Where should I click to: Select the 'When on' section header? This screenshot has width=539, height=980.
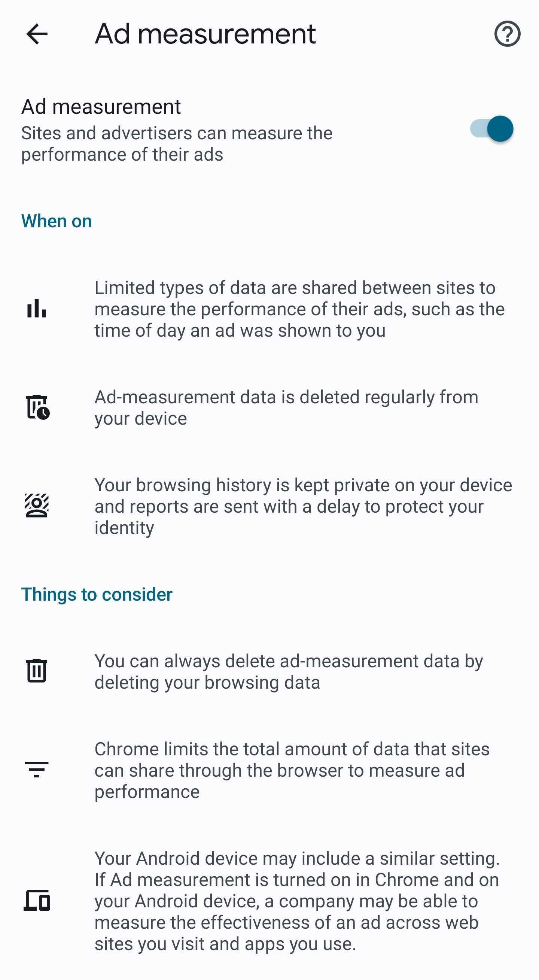tap(56, 221)
